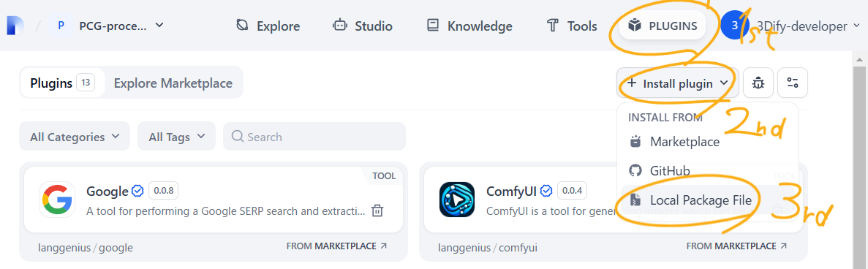This screenshot has width=868, height=269.
Task: Click the Explore compass icon
Action: [x=242, y=26]
